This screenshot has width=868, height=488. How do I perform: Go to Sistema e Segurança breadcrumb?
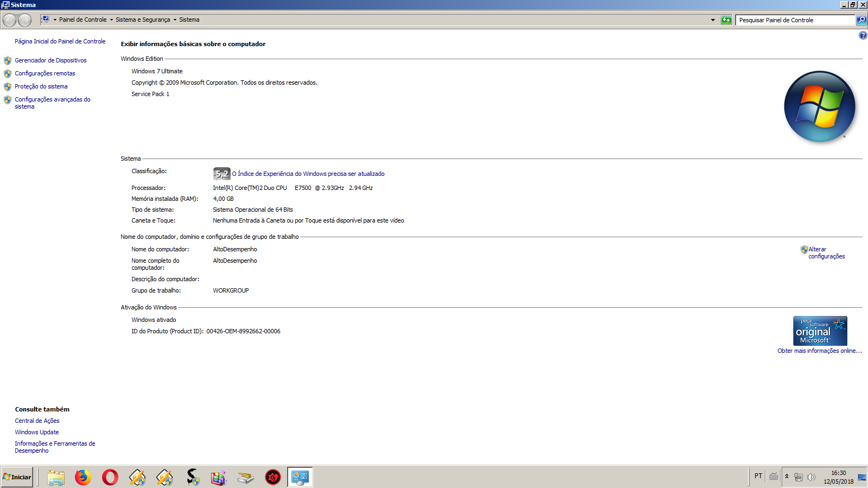tap(143, 20)
